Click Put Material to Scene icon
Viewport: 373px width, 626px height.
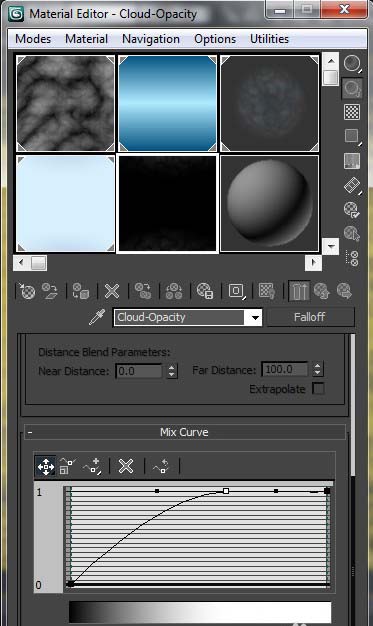coord(50,291)
